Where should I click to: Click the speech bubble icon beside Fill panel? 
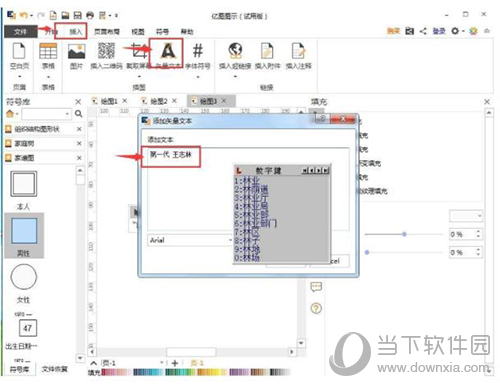click(316, 287)
